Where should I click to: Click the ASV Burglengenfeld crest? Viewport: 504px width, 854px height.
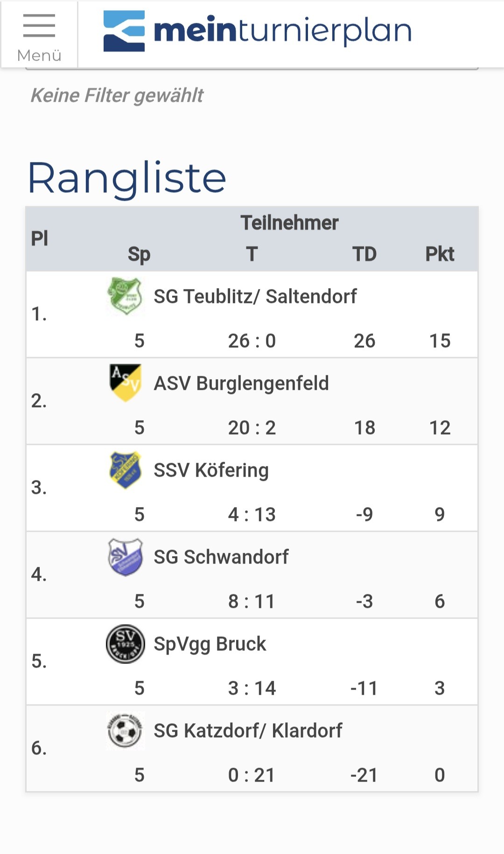pyautogui.click(x=125, y=383)
